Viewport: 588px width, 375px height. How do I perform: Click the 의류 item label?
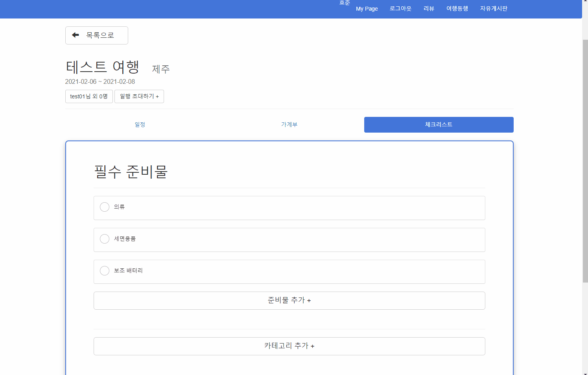120,207
